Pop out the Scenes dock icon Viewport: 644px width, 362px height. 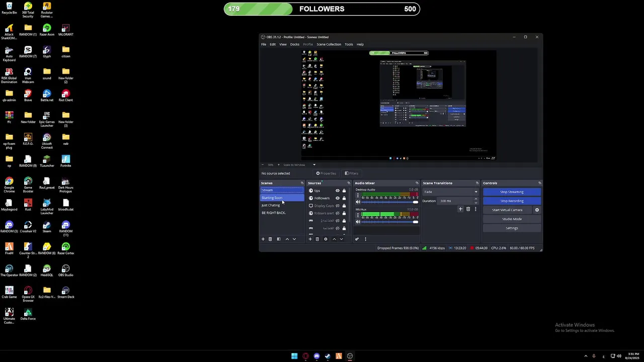coord(302,183)
